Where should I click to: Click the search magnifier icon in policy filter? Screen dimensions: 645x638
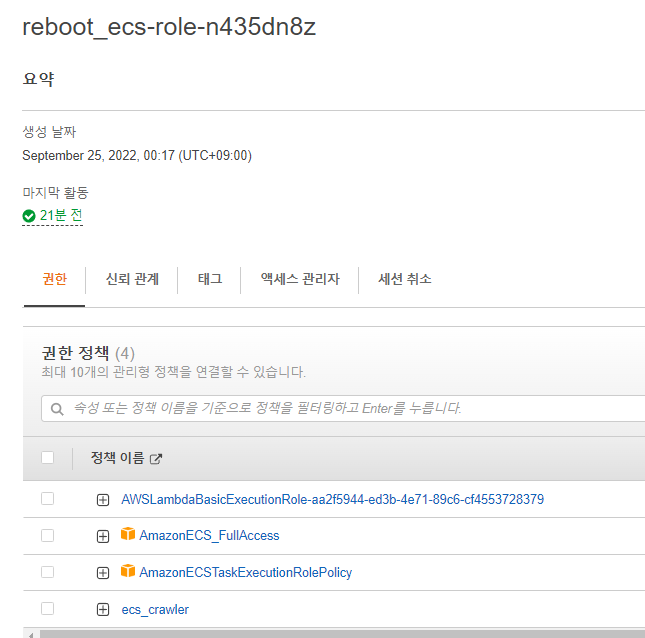tap(58, 408)
